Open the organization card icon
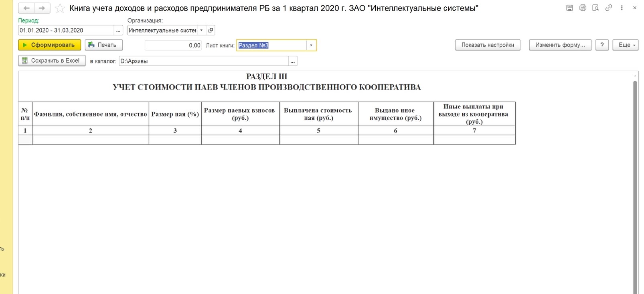 211,31
